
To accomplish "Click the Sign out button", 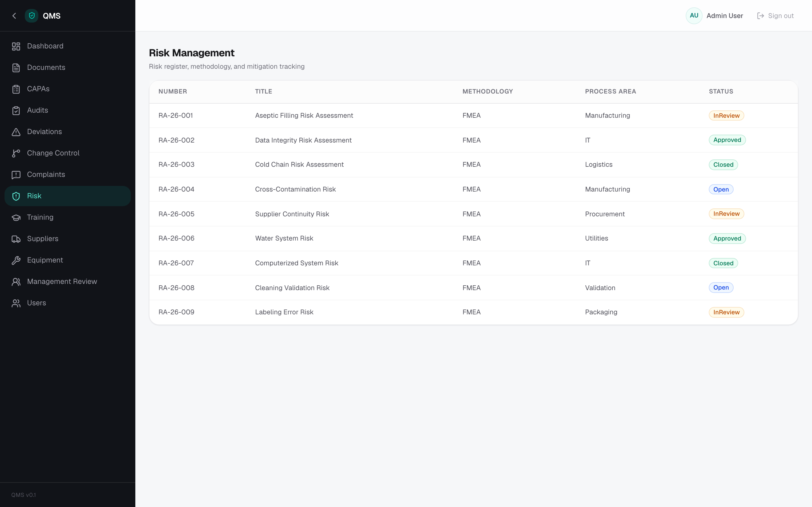I will pos(775,16).
